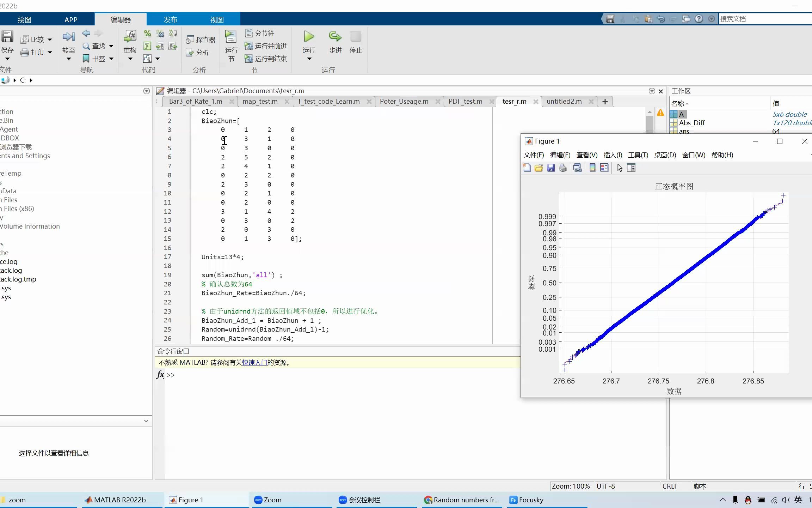
Task: Expand the Refactor dropdown arrow
Action: pos(130,59)
